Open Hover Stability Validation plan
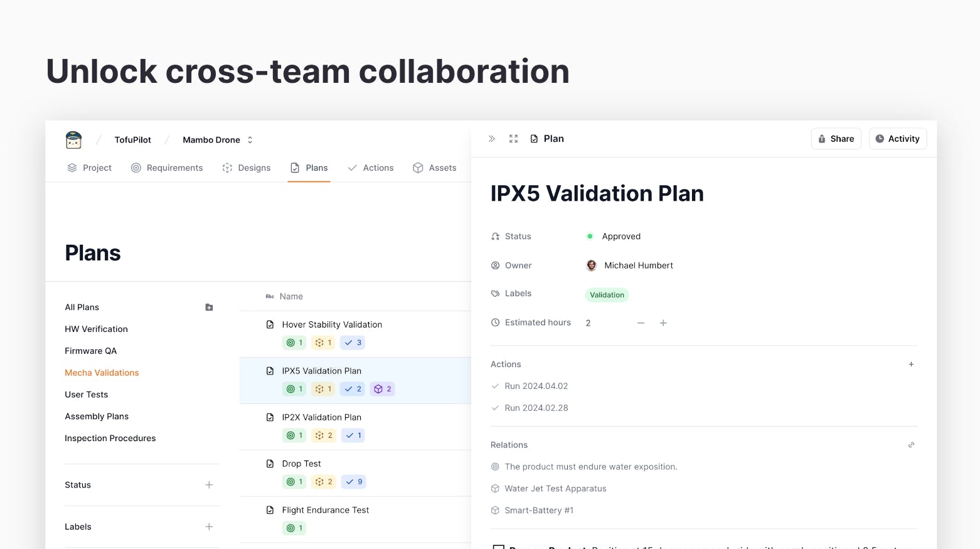The height and width of the screenshot is (549, 980). 332,324
